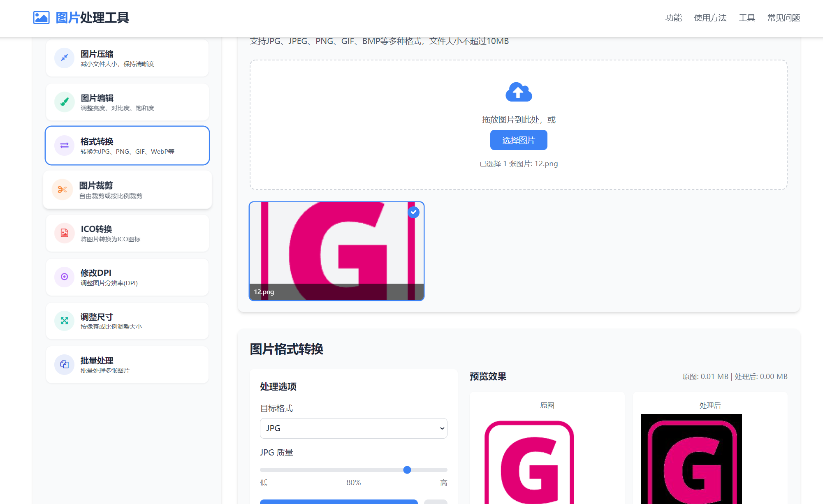Screen dimensions: 823x504
Task: Click the teal resize arrows icon
Action: [65, 321]
